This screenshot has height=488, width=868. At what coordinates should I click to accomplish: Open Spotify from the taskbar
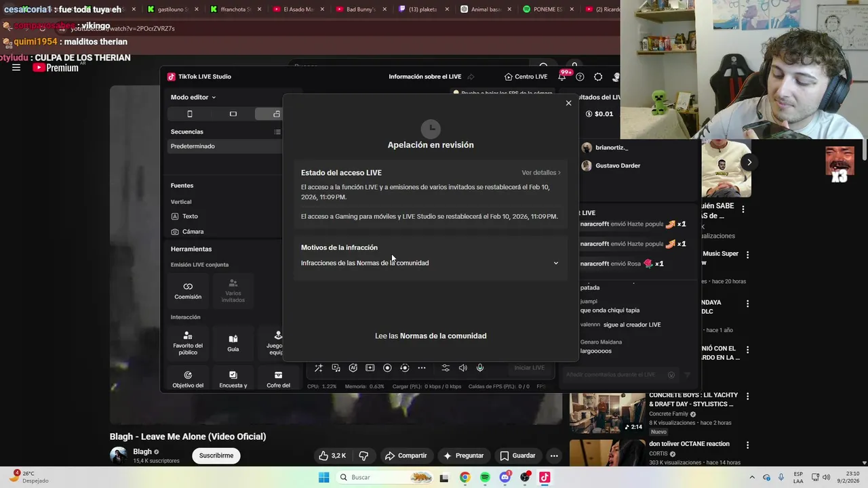(485, 477)
